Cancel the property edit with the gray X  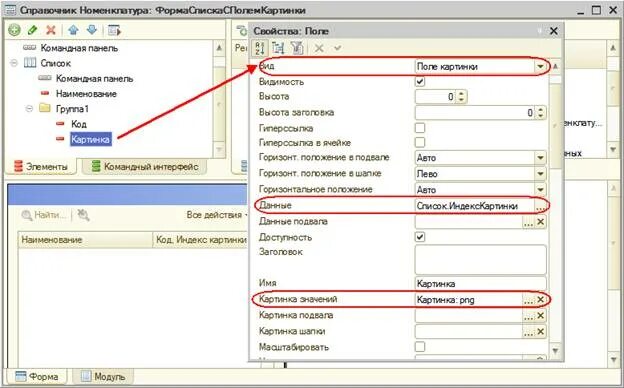pos(319,48)
